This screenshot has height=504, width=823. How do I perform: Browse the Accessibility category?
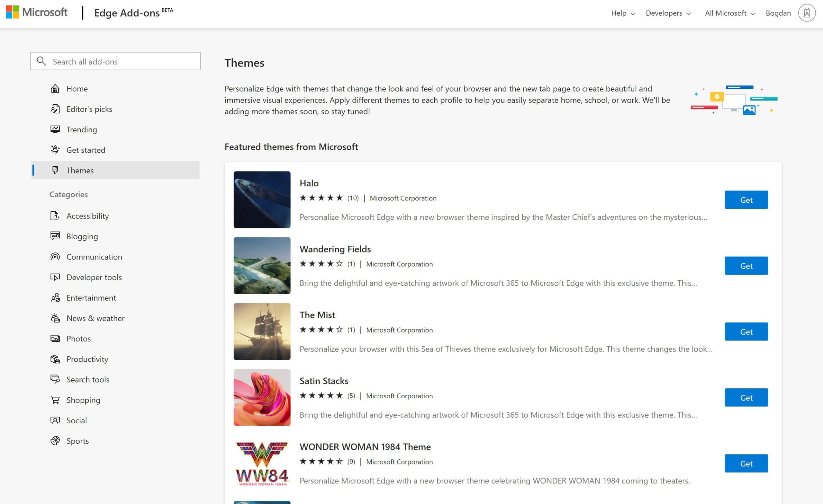coord(115,216)
